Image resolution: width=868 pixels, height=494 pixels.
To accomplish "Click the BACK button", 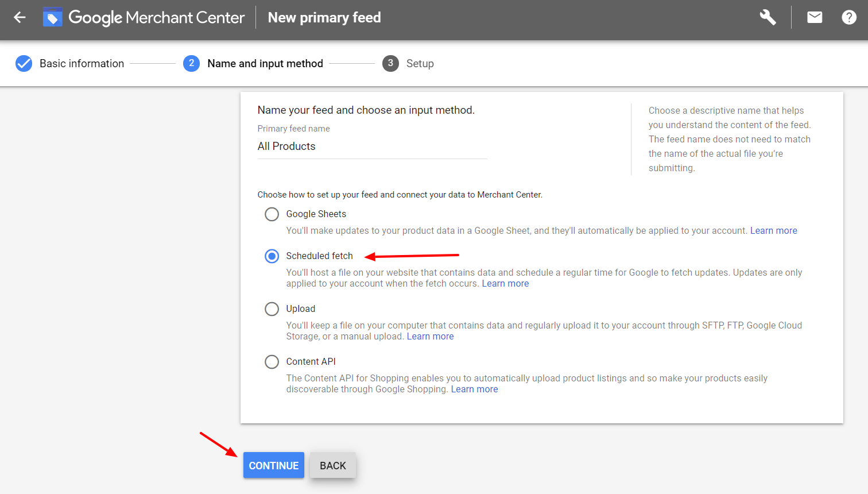I will coord(333,465).
